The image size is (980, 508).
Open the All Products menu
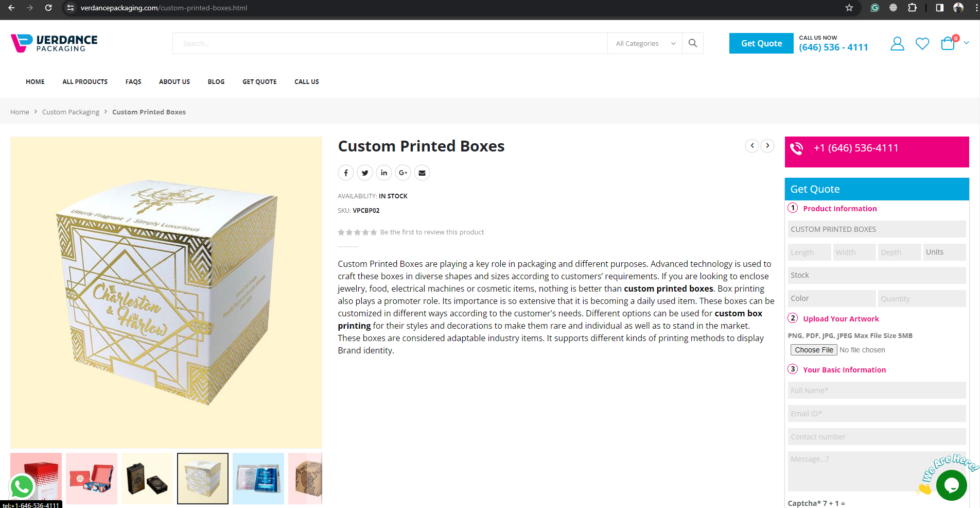tap(85, 81)
